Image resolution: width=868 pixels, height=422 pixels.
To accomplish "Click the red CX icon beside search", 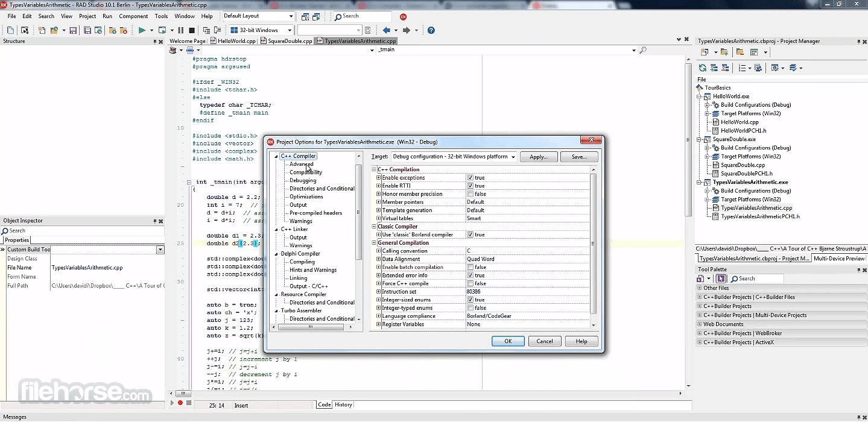I will pos(404,17).
